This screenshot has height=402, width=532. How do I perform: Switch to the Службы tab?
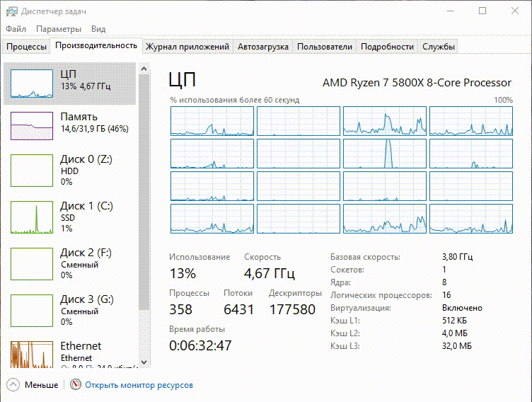[439, 47]
